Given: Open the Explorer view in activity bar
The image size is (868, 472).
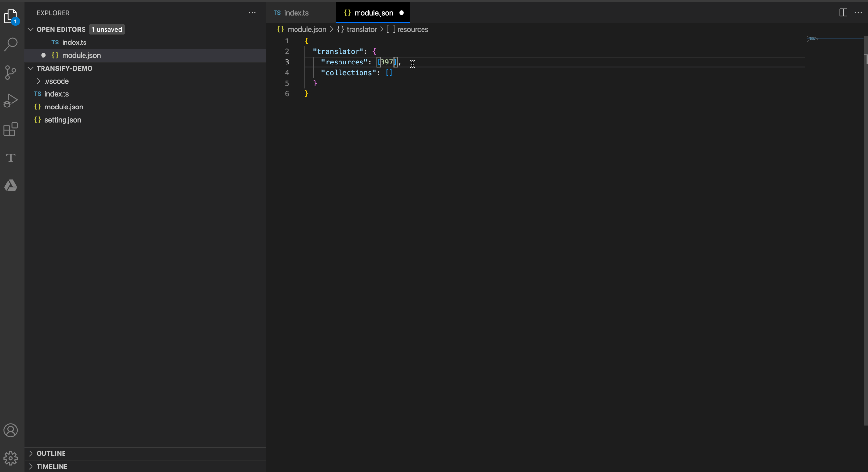Looking at the screenshot, I should [11, 17].
